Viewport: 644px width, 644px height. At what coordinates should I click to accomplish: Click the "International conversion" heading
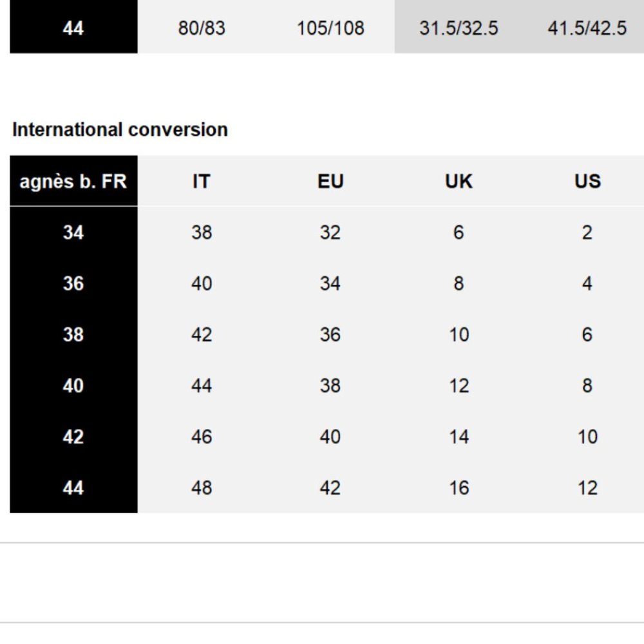pos(120,129)
